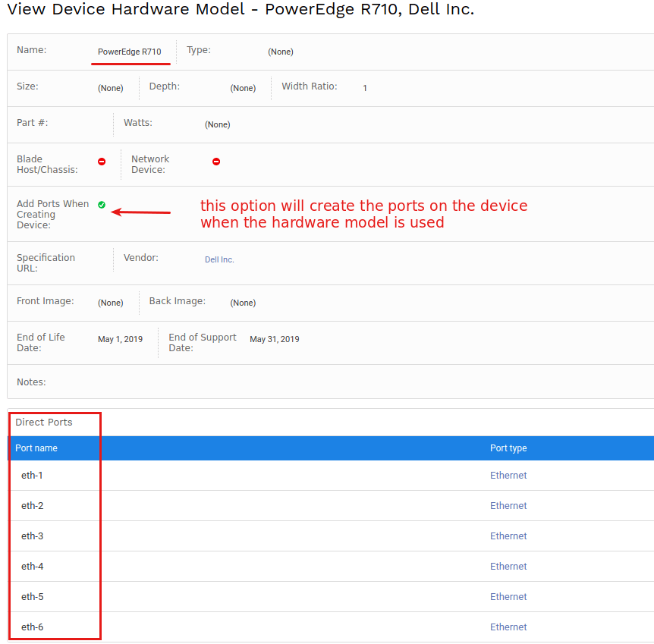654x644 pixels.
Task: Click the Port type column header
Action: (508, 448)
